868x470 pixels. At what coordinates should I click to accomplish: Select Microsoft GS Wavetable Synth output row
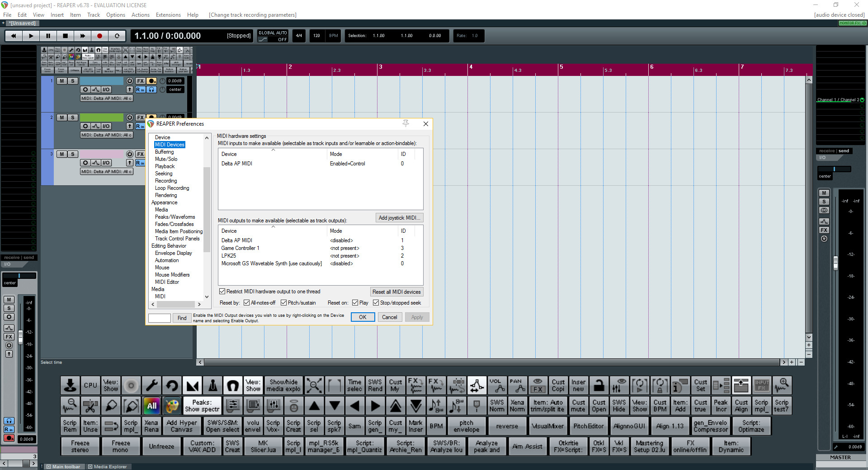click(320, 263)
